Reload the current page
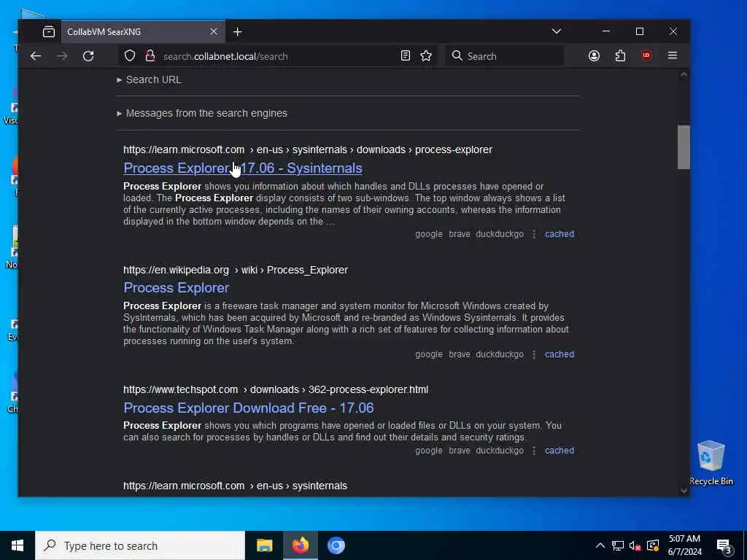 (x=88, y=56)
